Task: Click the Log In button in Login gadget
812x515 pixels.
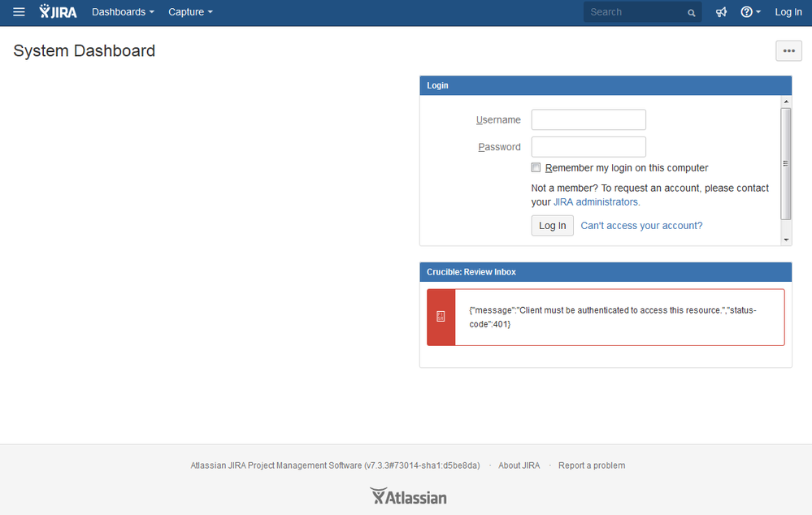Action: (552, 226)
